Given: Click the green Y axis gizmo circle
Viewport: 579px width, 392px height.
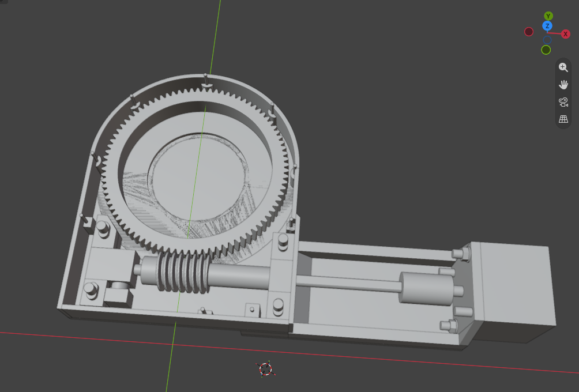Looking at the screenshot, I should (x=548, y=16).
